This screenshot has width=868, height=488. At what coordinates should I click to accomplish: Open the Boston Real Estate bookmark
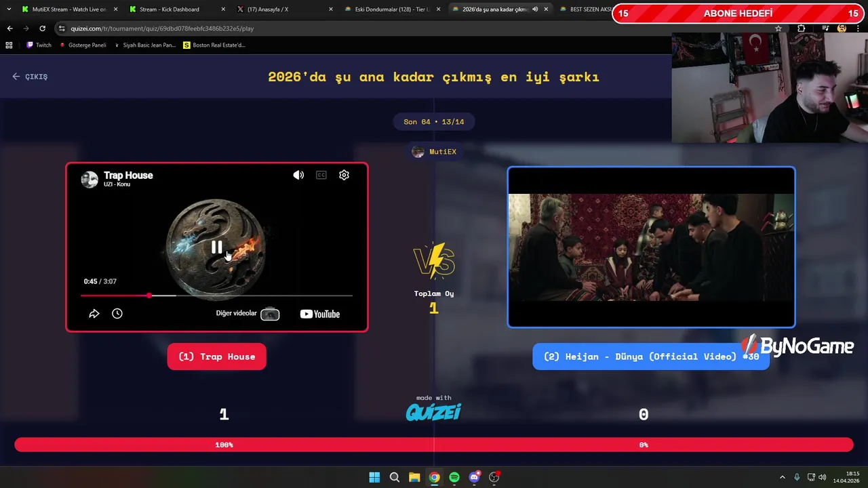214,45
